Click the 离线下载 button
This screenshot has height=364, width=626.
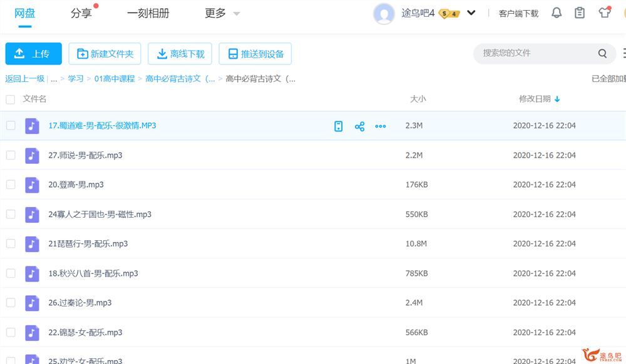(x=180, y=54)
